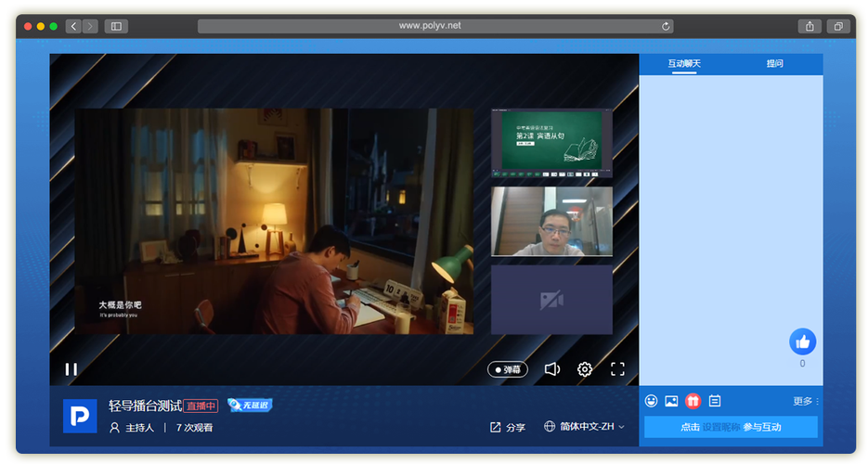Show Safari tab overview
The width and height of the screenshot is (868, 464).
pos(838,26)
